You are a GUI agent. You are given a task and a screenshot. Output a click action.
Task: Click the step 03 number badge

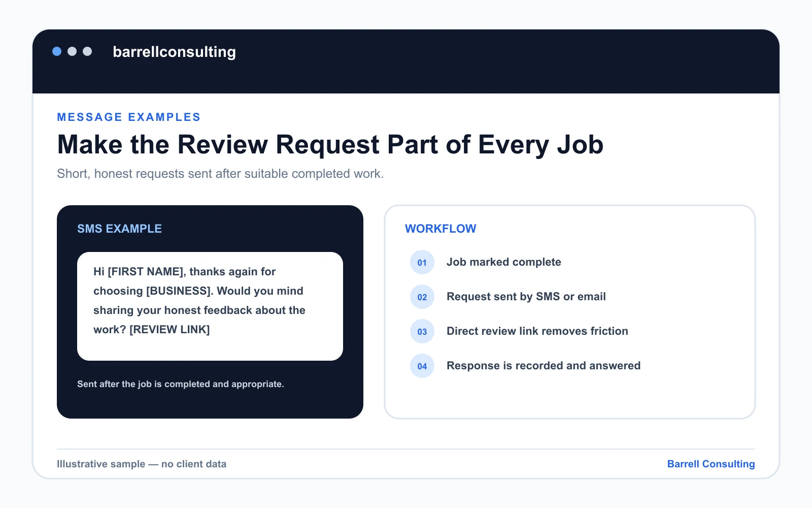[x=422, y=331]
